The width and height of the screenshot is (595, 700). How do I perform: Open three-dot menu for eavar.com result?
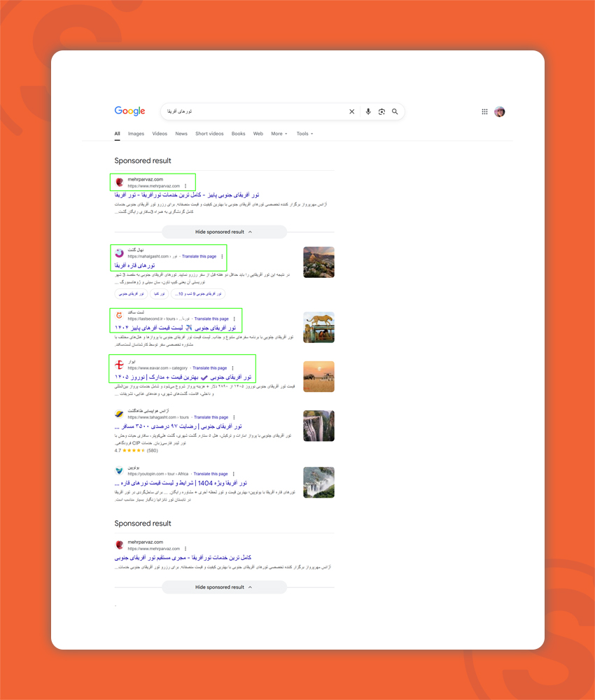tap(232, 368)
